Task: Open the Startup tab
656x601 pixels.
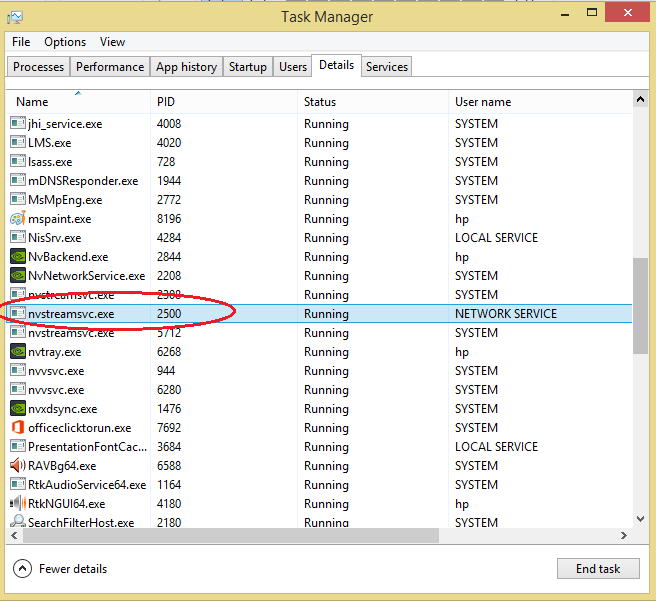Action: point(247,67)
